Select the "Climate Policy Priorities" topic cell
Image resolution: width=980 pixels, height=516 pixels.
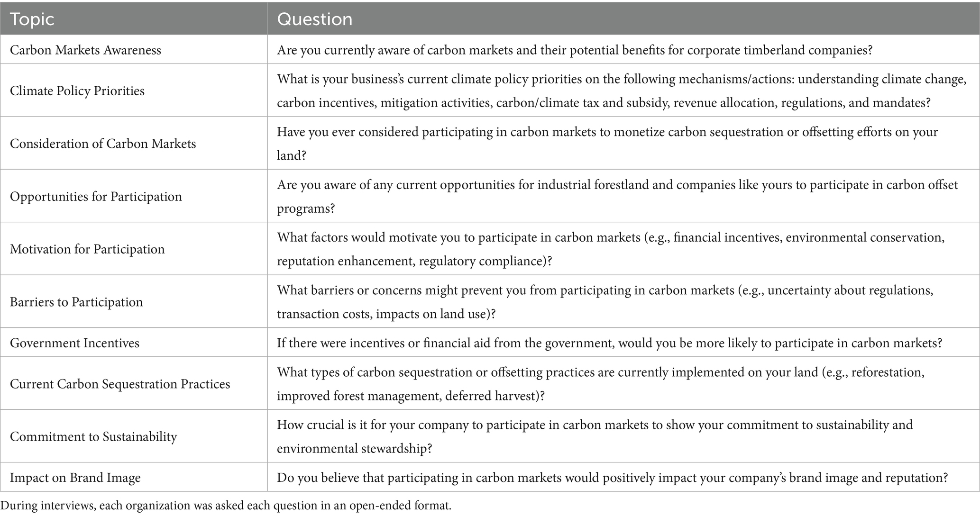[x=77, y=91]
